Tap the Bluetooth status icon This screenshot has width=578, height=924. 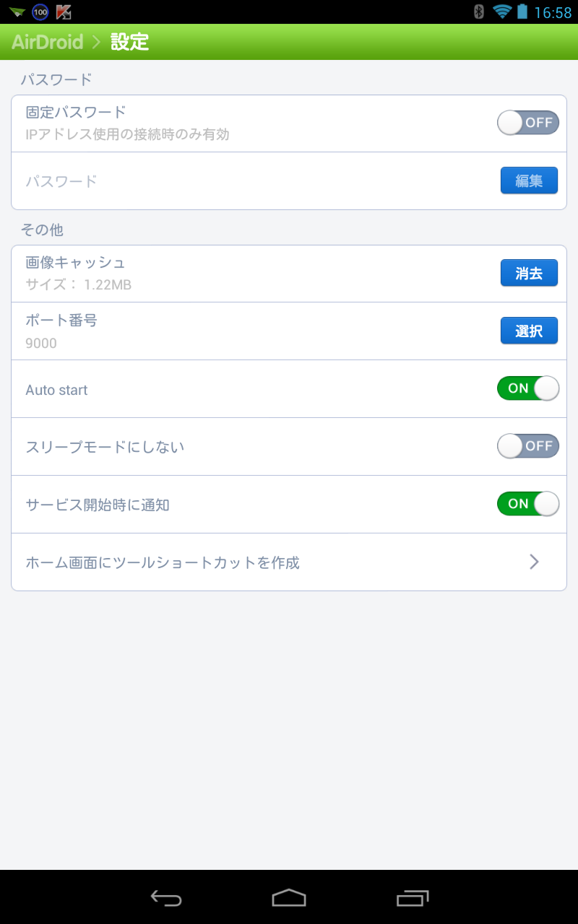click(478, 12)
